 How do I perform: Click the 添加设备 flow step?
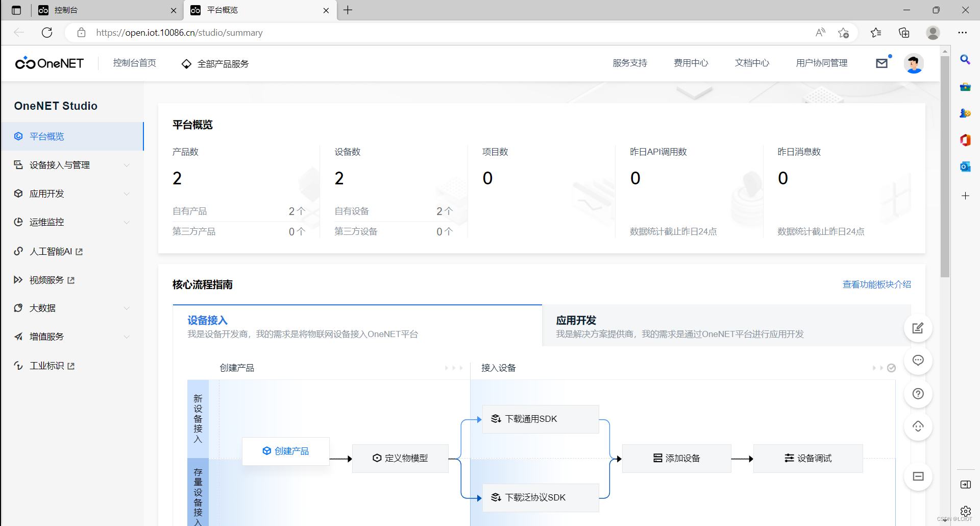coord(677,458)
